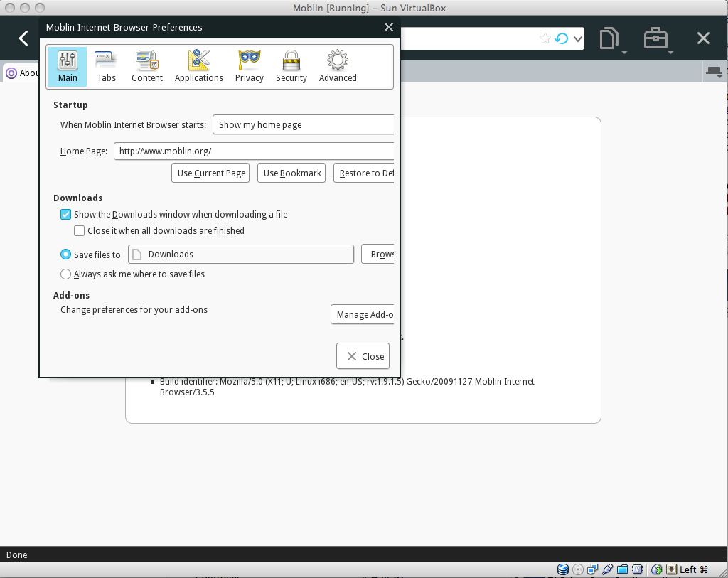The image size is (728, 578).
Task: Click the Use Current Page button
Action: (210, 173)
